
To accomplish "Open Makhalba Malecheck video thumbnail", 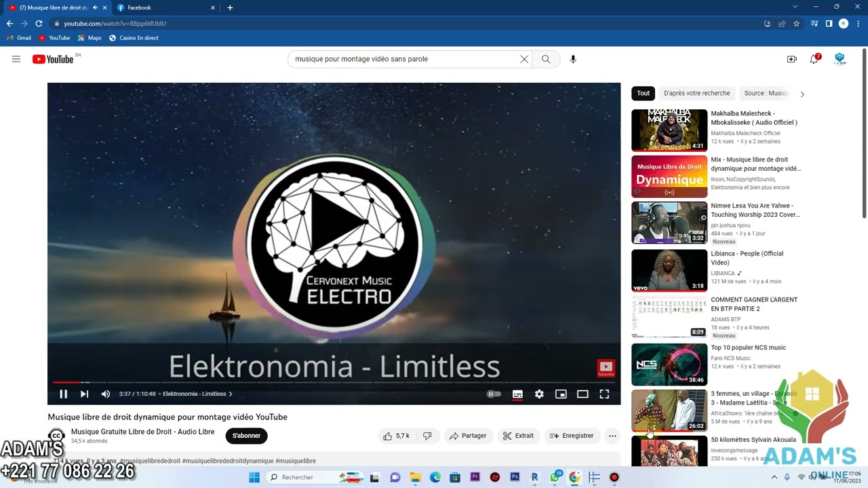I will [x=669, y=130].
